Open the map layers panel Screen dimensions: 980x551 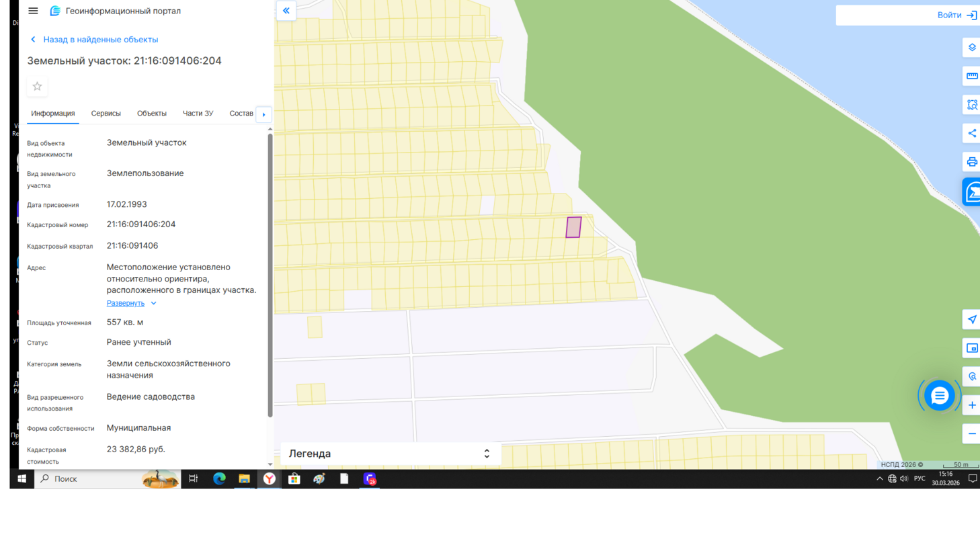(x=971, y=48)
